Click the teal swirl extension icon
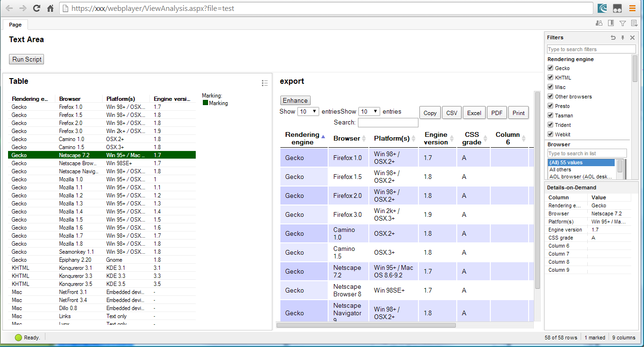 point(603,8)
